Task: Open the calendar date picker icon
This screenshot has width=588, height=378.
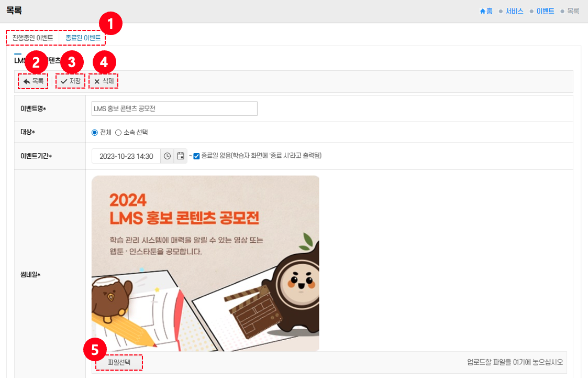Action: [x=180, y=156]
